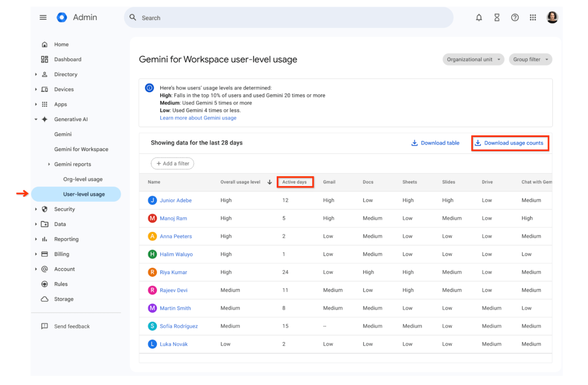Click Halim Waluyo user name
588x385 pixels.
[176, 254]
